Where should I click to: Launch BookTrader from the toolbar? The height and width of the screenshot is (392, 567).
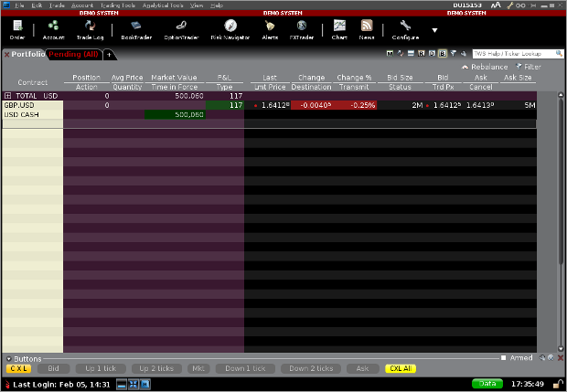pyautogui.click(x=136, y=29)
